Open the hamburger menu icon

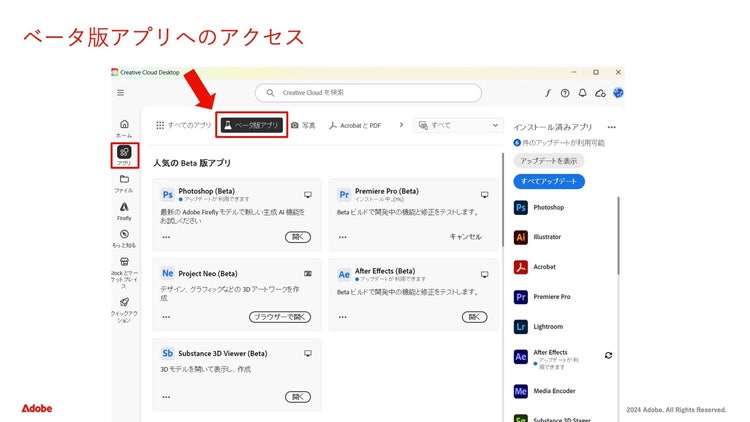(x=121, y=93)
